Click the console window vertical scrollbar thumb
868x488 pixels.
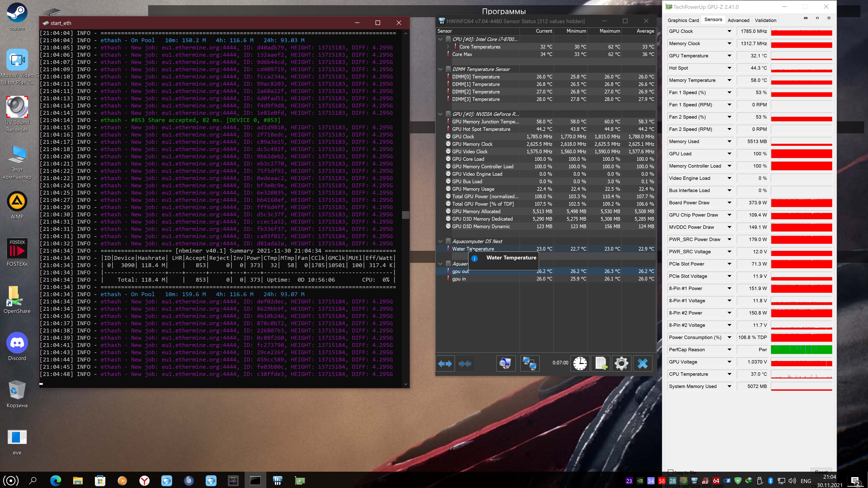click(405, 215)
